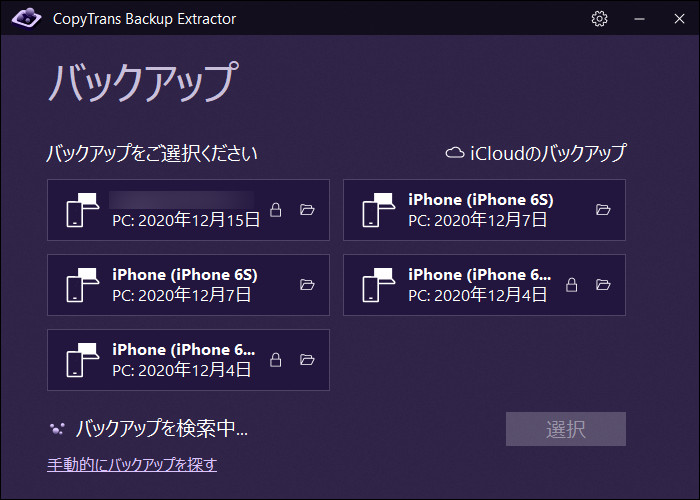Click device icon of the 2020年12月15日 backup
Viewport: 700px width, 500px height.
coord(83,210)
